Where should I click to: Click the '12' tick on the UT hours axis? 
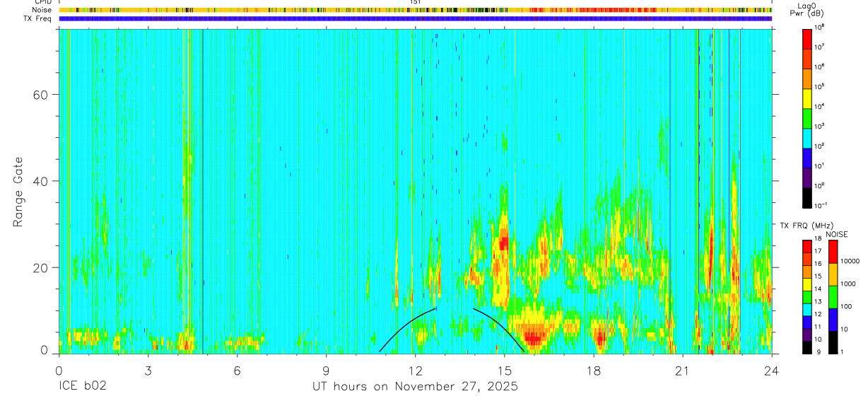(x=416, y=370)
